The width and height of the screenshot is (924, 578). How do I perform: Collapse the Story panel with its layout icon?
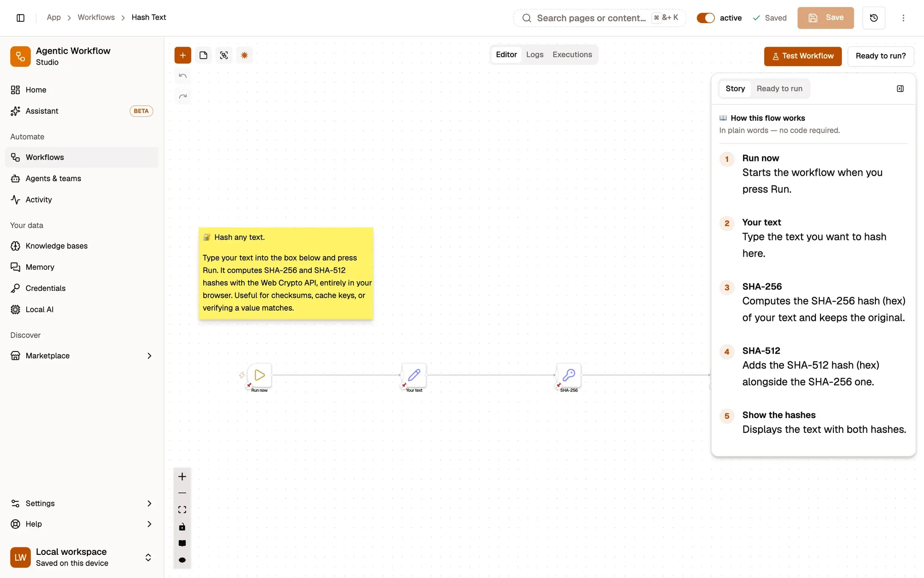coord(900,89)
